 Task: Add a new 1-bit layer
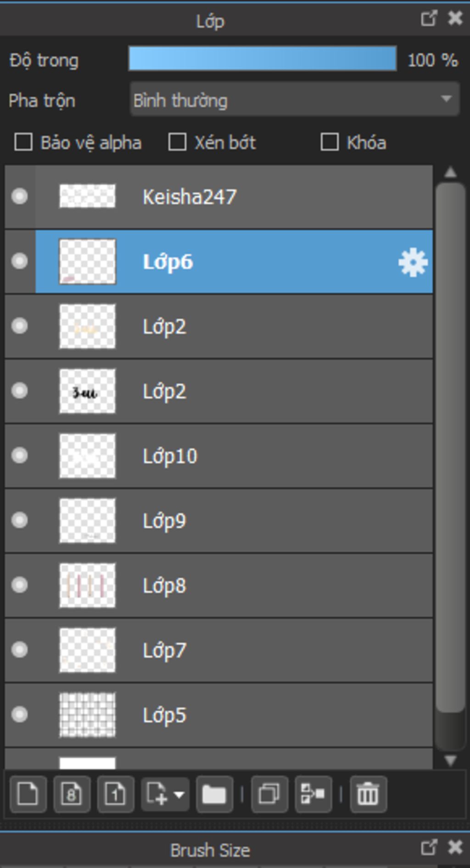click(x=116, y=794)
